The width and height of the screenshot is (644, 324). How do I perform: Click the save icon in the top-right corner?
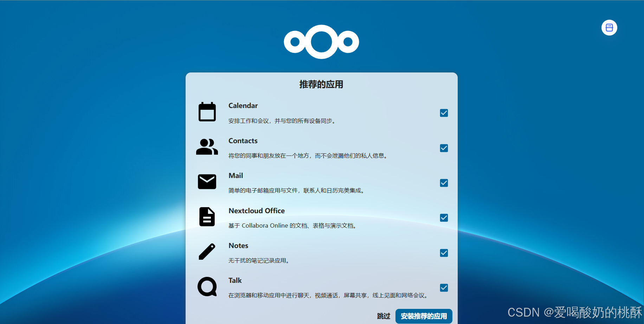click(609, 27)
